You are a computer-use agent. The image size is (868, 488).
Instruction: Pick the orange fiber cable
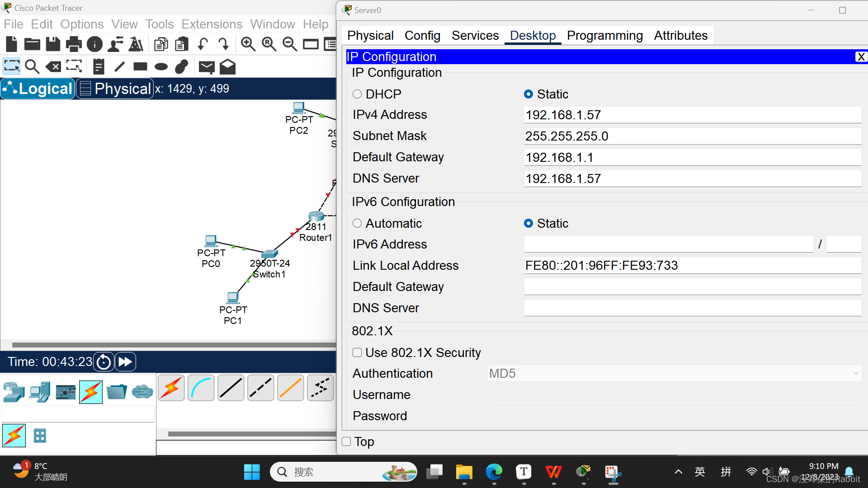pos(291,388)
